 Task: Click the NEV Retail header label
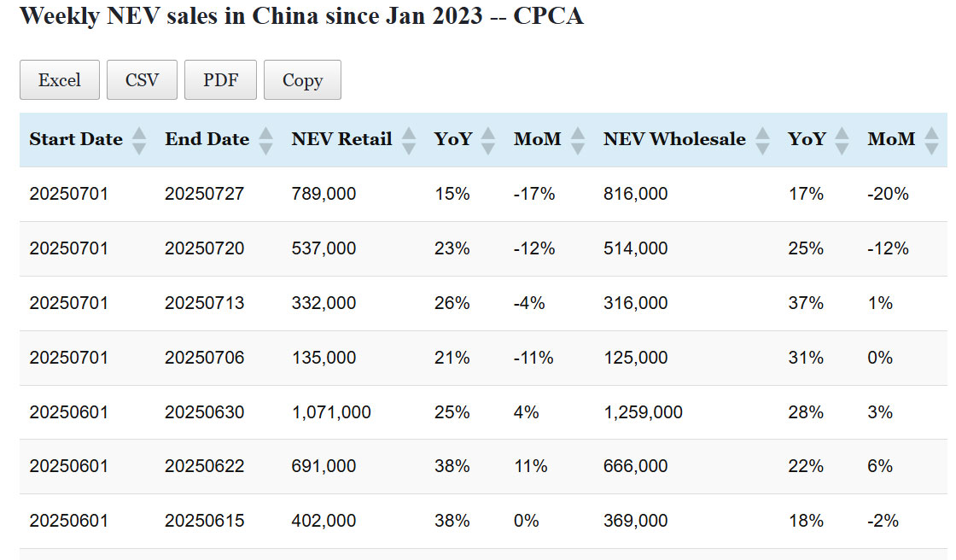[341, 139]
